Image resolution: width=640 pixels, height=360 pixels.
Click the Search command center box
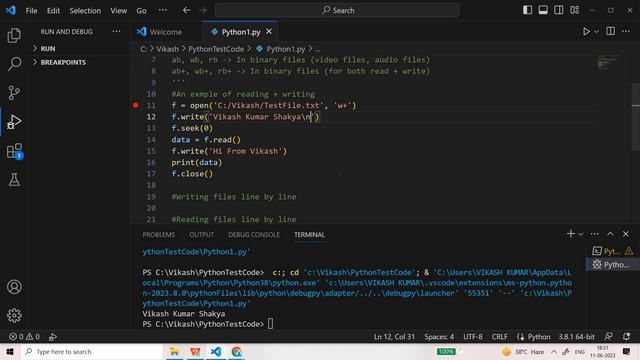coord(337,10)
